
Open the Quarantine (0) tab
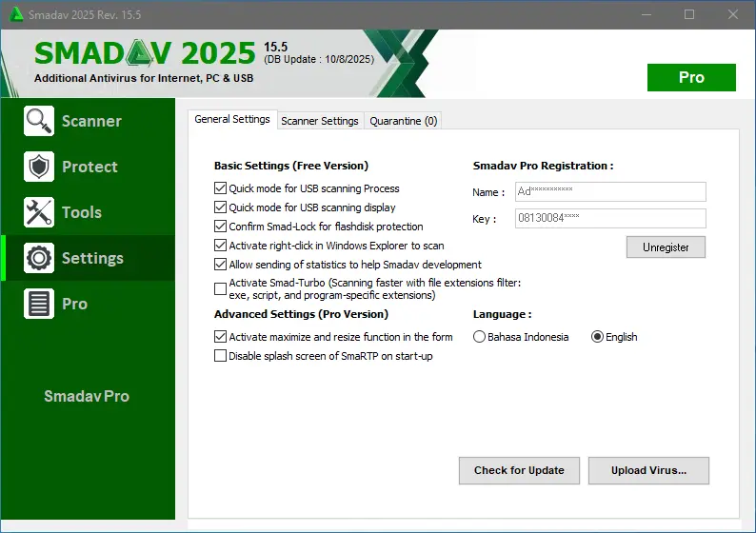point(403,121)
